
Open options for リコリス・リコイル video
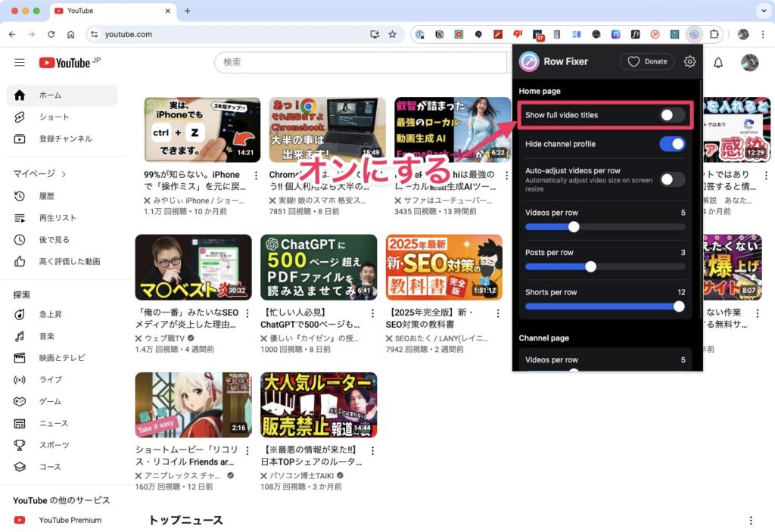[x=247, y=450]
